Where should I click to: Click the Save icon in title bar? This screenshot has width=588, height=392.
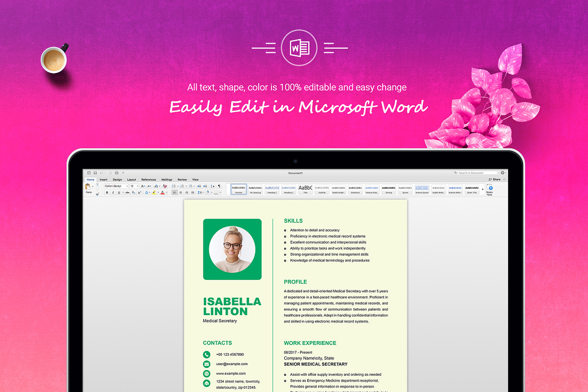tap(95, 173)
